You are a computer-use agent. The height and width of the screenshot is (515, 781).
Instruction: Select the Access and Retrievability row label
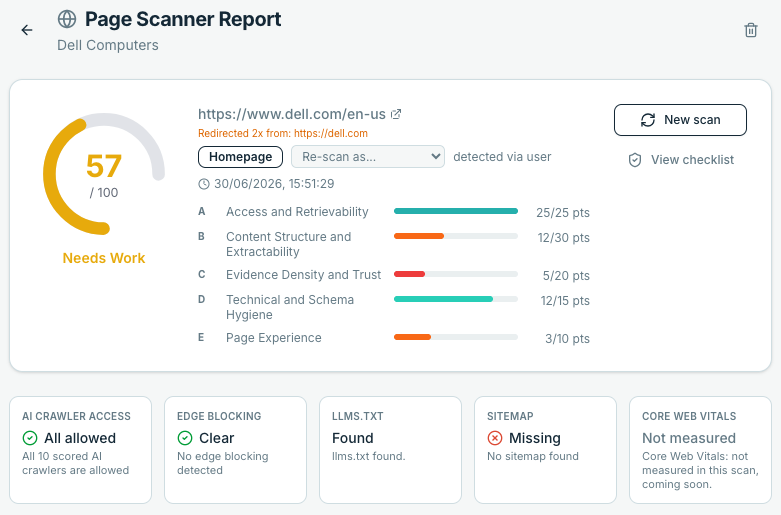click(x=297, y=212)
